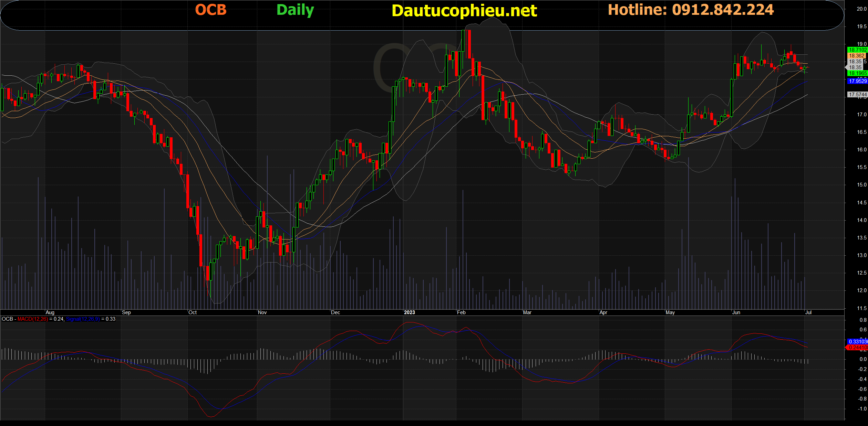
Task: Open the Dautucophieu.net site title
Action: 464,11
